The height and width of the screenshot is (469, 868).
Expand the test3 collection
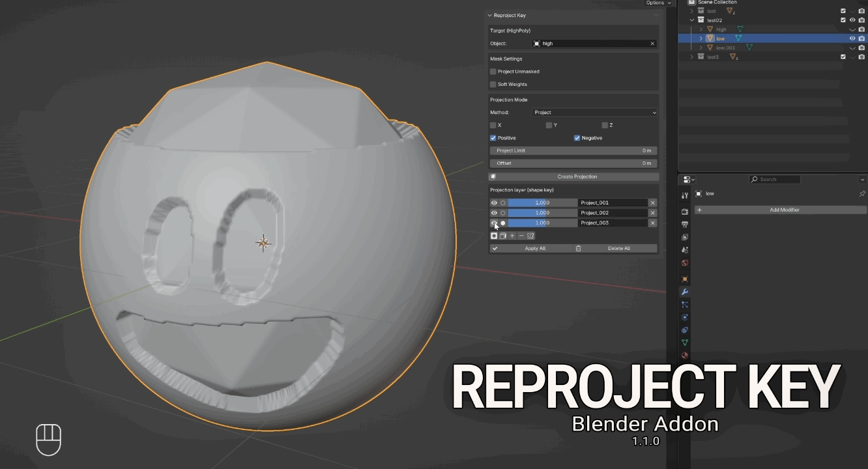click(x=692, y=57)
